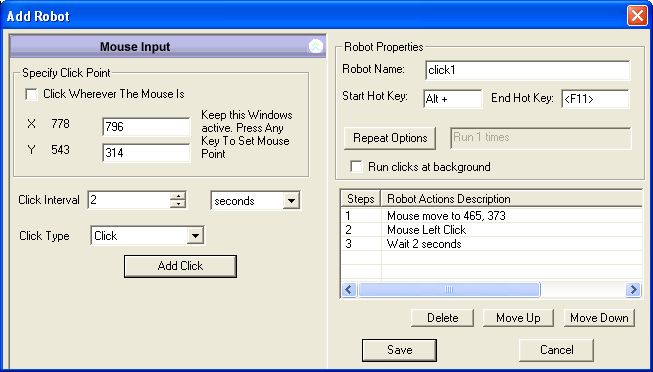Screen dimensions: 653x372
Task: Tick Run clicks at background checkbox
Action: click(356, 167)
